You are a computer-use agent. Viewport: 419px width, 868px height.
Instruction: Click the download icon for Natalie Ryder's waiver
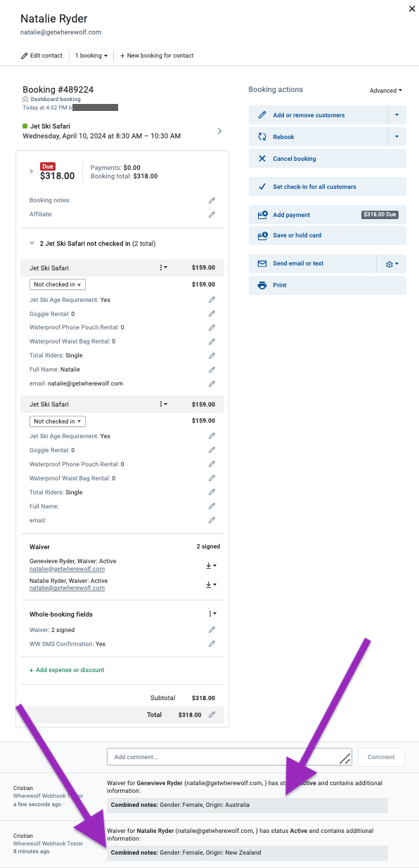[x=210, y=585]
